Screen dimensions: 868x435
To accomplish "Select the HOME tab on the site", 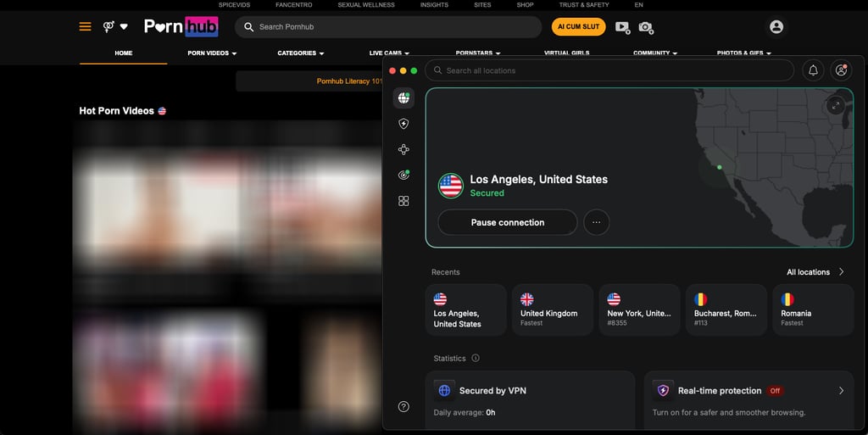I will 124,53.
